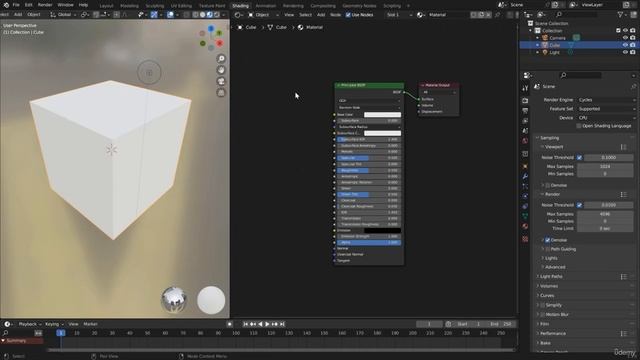Select the Camera object in outliner
Image resolution: width=640 pixels, height=360 pixels.
click(x=557, y=38)
